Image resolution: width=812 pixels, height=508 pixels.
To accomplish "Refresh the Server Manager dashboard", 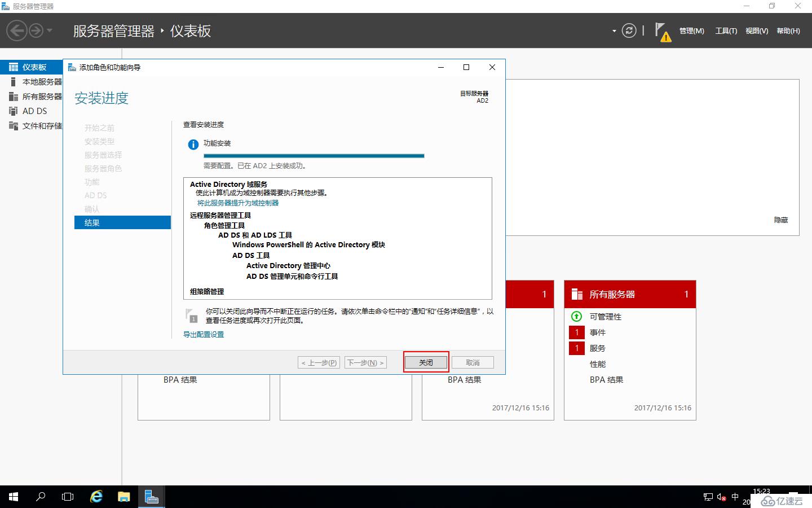I will pos(629,30).
